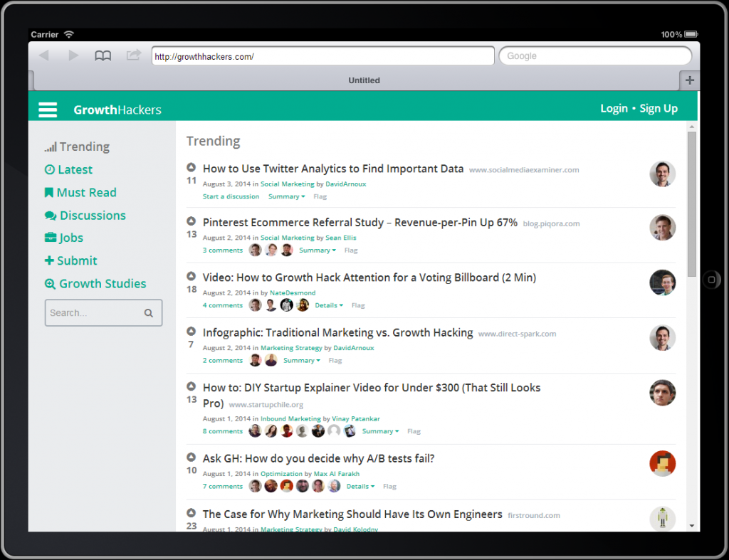The image size is (729, 560).
Task: Open 7 comments on the Ask GH post
Action: (223, 487)
